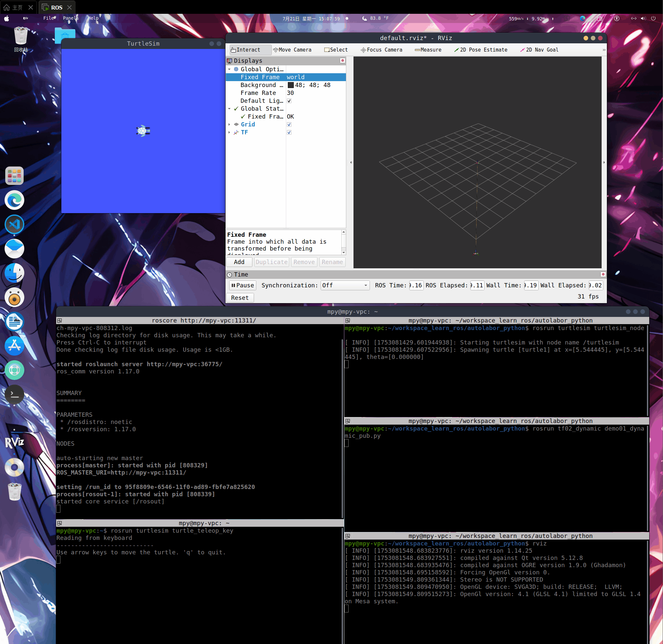Uncheck the Default Light option
Viewport: 663px width, 644px height.
289,101
